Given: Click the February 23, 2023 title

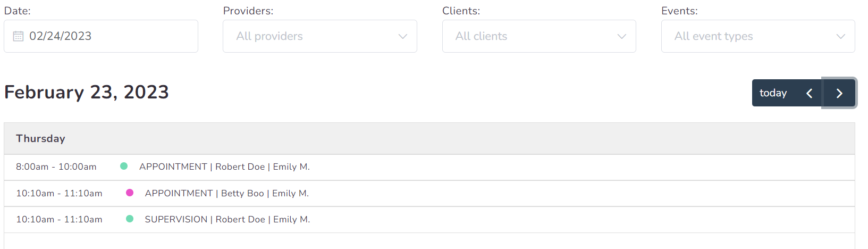Looking at the screenshot, I should pyautogui.click(x=86, y=92).
